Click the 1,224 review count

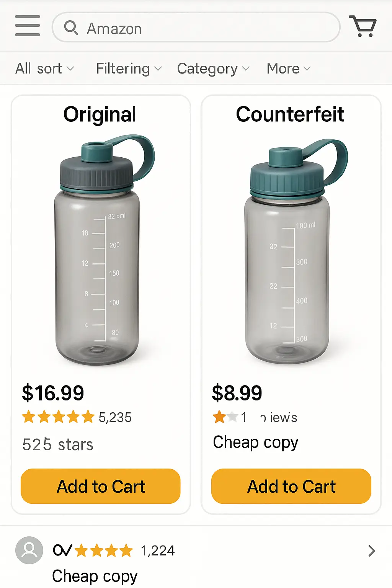(x=158, y=551)
